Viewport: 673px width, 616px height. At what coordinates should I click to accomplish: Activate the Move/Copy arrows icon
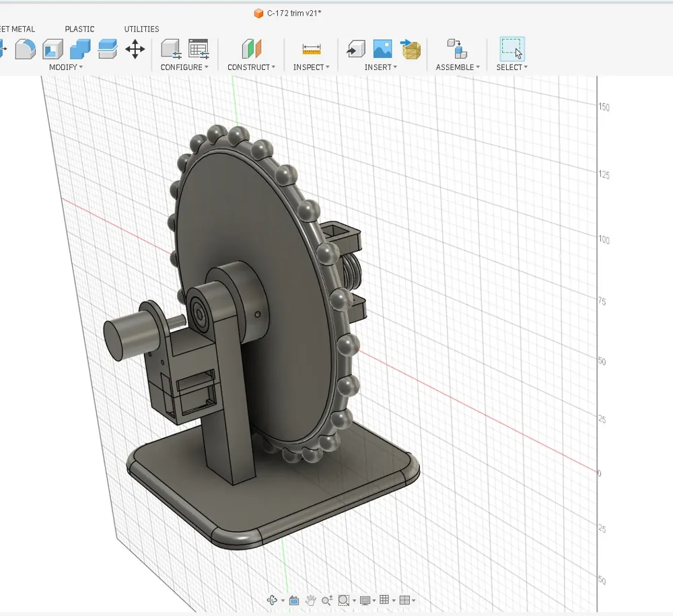135,49
